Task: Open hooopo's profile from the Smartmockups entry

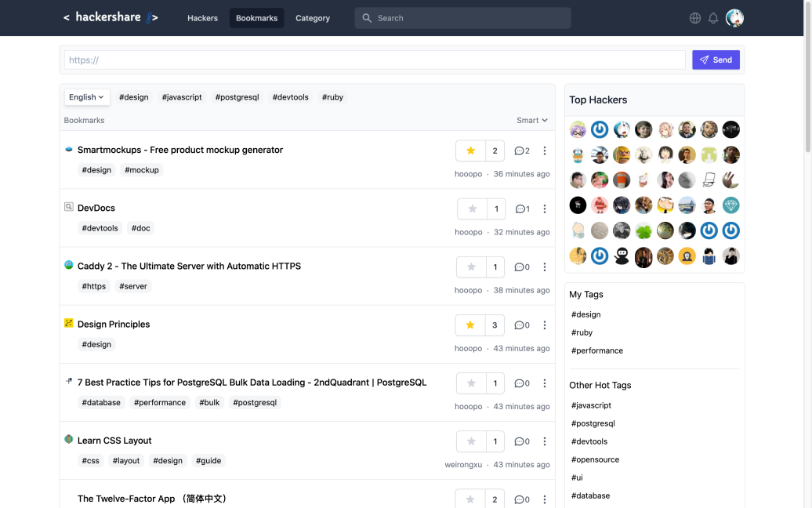Action: (x=468, y=173)
